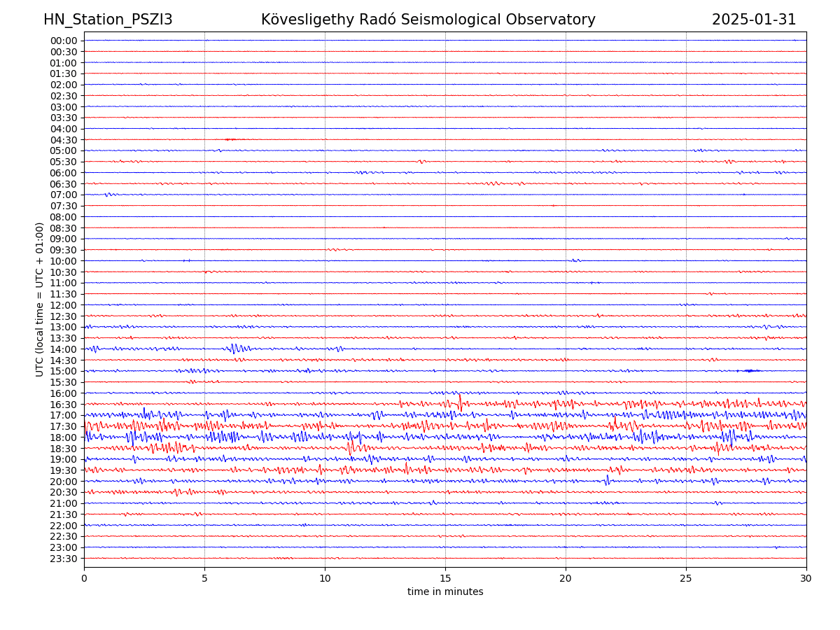Click the Kövesligethy Radó Seismological Observatory heading
840x630 pixels.
coord(428,20)
